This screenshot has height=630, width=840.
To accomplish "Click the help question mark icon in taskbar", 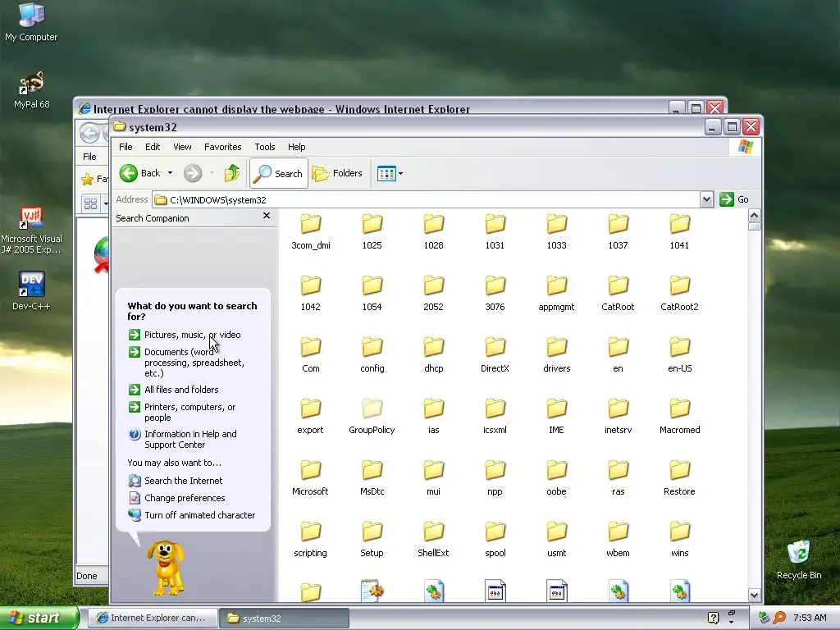I will click(x=713, y=618).
